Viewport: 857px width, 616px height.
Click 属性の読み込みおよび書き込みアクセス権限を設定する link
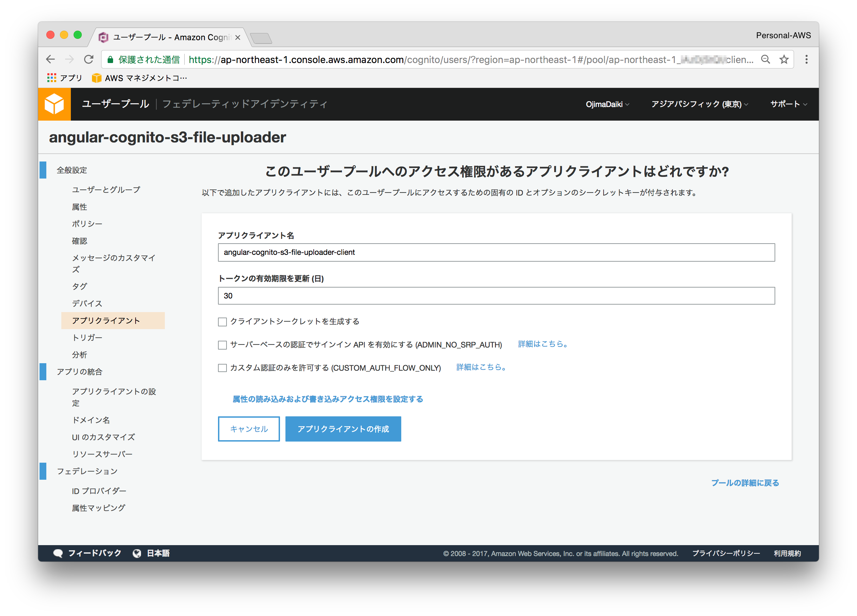328,399
